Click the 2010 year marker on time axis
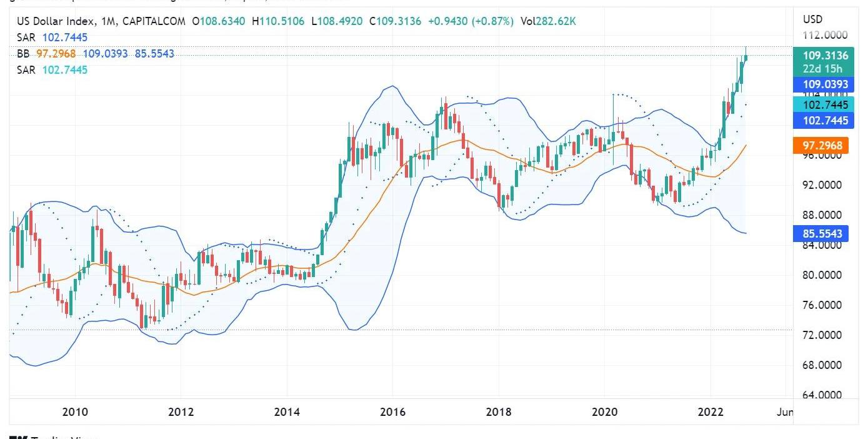This screenshot has width=868, height=439. 75,412
